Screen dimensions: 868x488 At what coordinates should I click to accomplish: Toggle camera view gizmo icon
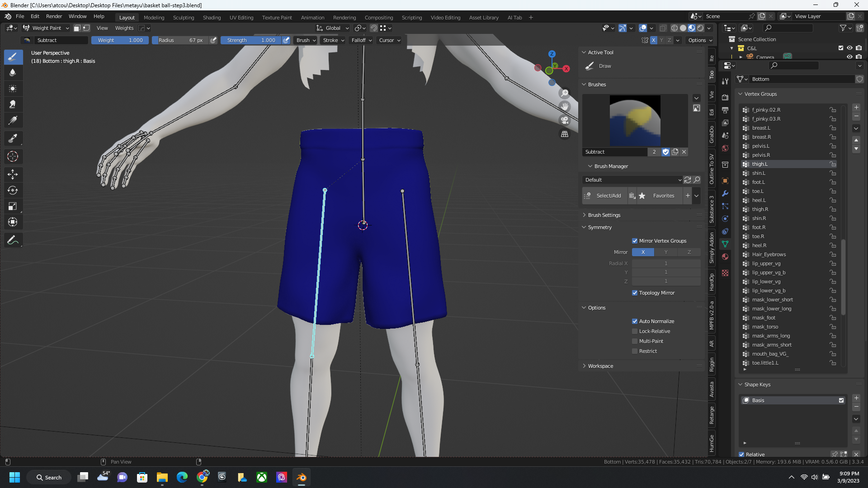[565, 120]
